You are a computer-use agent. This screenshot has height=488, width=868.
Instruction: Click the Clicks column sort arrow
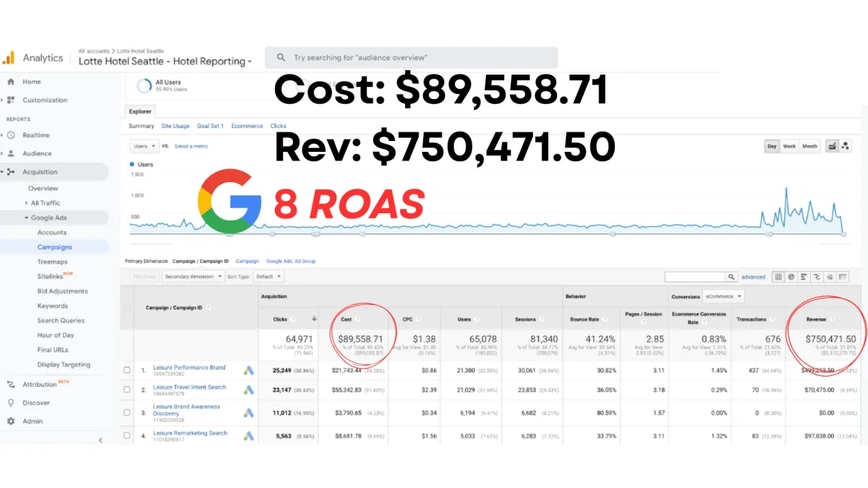point(314,319)
